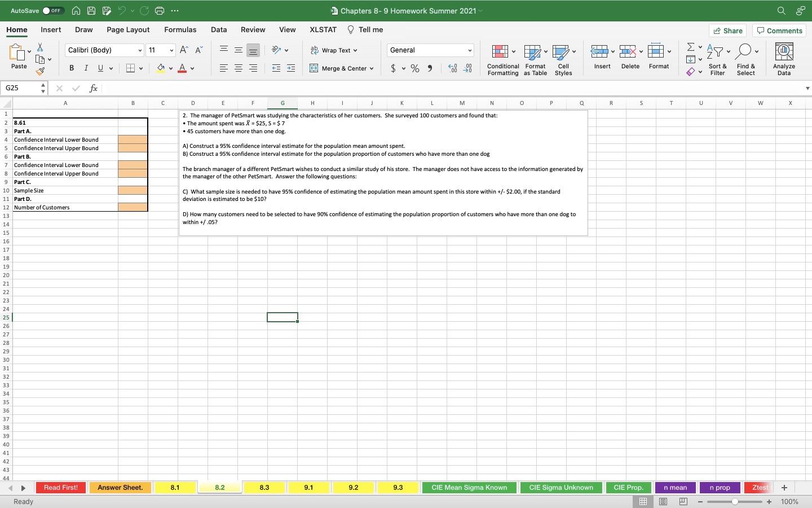
Task: Open Cell Styles gallery
Action: point(562,58)
